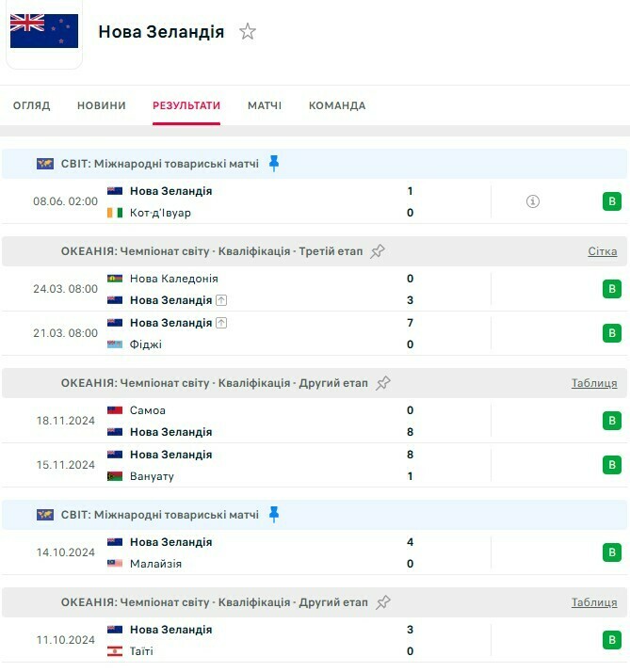Click win badge for Самоа match
The image size is (630, 672).
click(612, 421)
